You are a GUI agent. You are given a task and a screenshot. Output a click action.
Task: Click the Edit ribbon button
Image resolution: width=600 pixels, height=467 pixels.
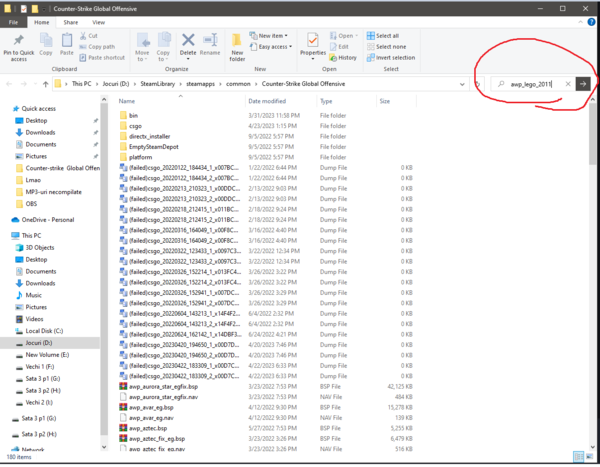coord(339,47)
